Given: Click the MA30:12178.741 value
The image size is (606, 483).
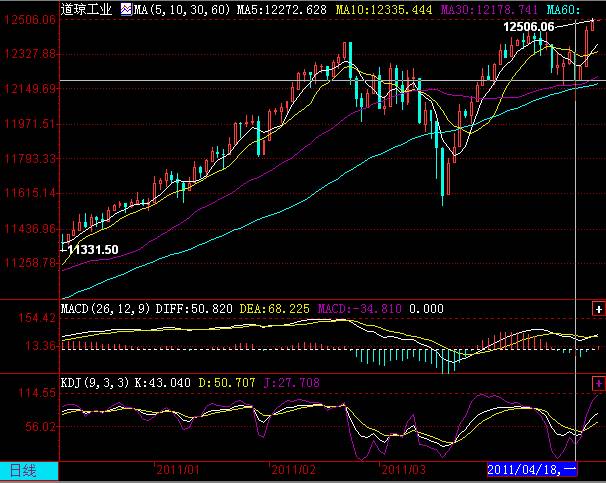Looking at the screenshot, I should 489,9.
